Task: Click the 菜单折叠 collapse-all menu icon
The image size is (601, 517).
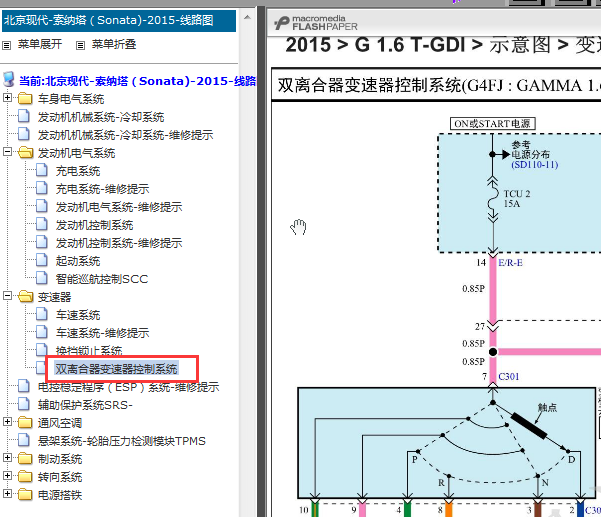Action: coord(80,46)
